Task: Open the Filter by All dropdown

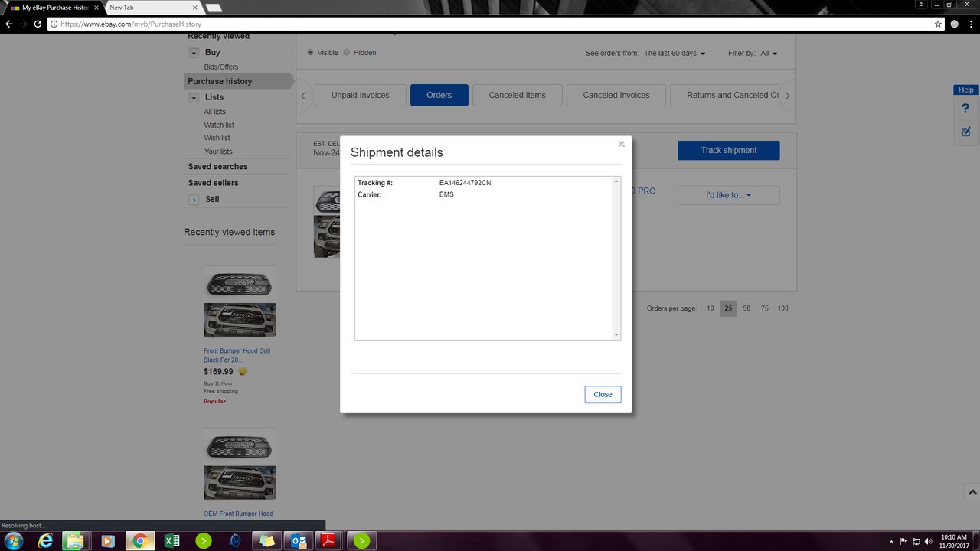Action: [769, 54]
